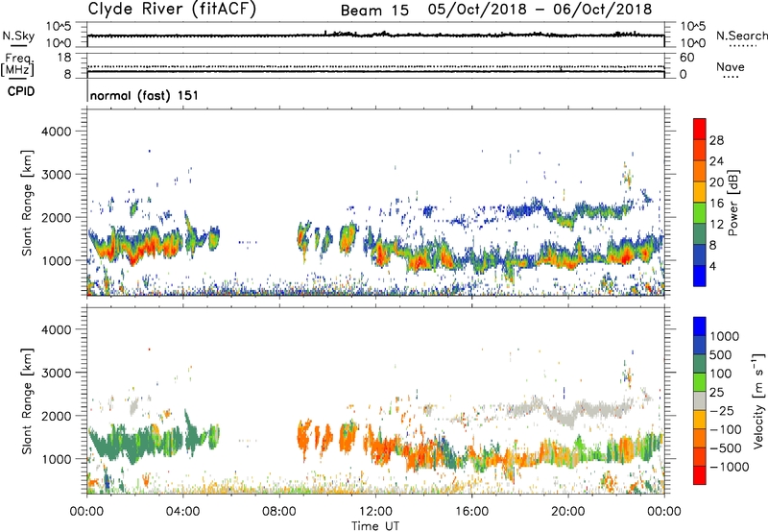Click the 'Power [dB]' color bar title
Viewport: 768px width, 532px height.
click(x=732, y=203)
